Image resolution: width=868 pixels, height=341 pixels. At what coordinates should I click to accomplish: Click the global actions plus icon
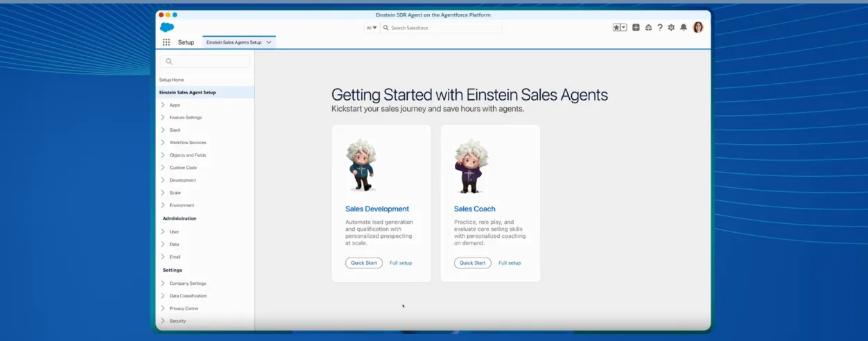click(x=636, y=28)
